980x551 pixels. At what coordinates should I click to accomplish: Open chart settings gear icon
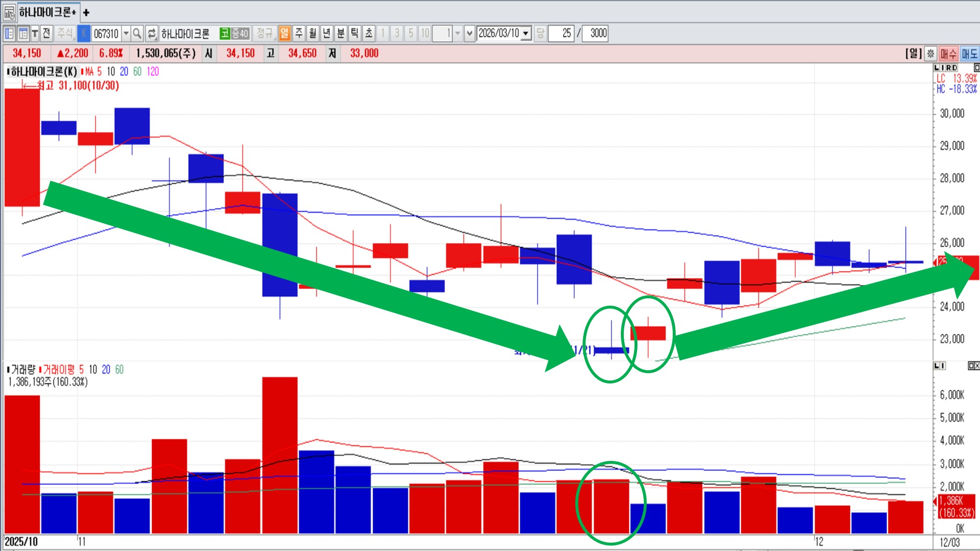[931, 53]
